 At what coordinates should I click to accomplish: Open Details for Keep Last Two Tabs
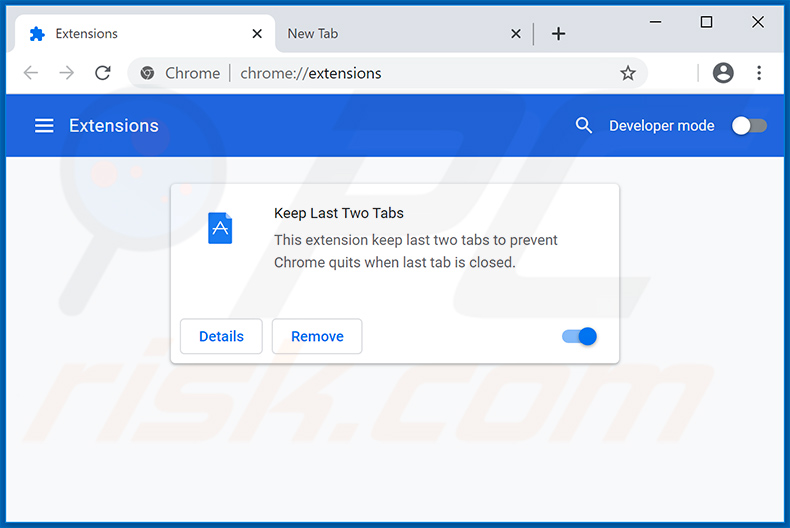[x=221, y=336]
